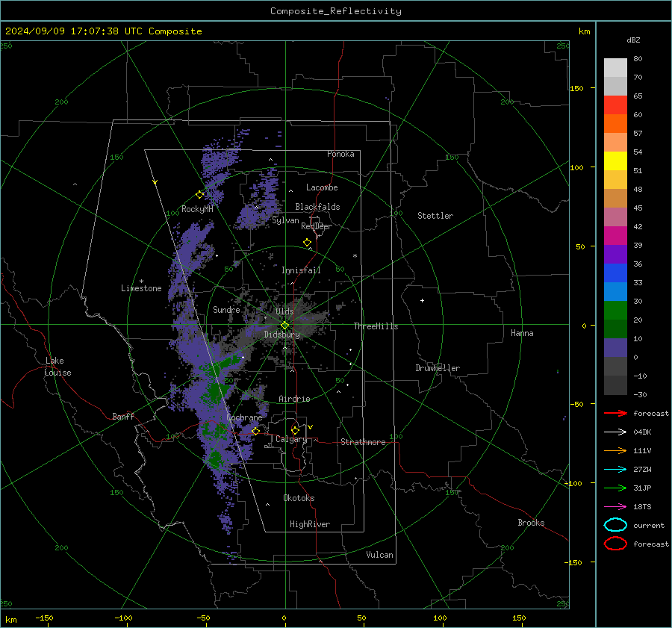Screen dimensions: 672x628
Task: Select the light gray 70-80 dBZ swatch
Action: click(615, 68)
